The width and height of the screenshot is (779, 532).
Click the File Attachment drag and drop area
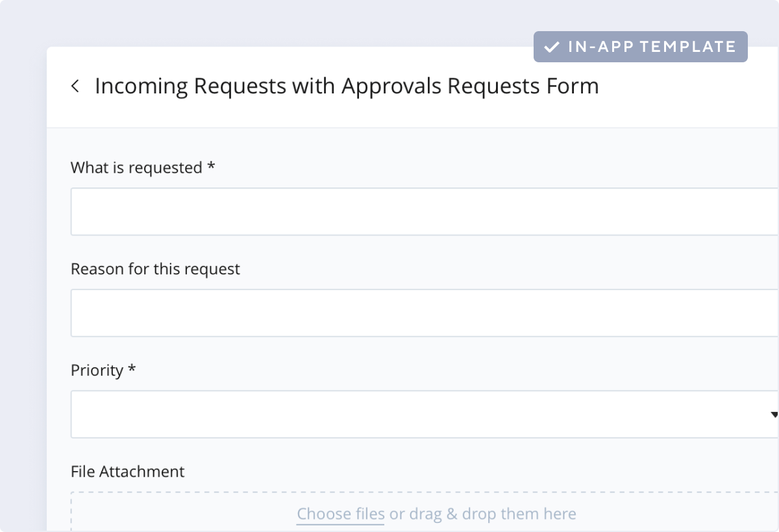click(422, 513)
